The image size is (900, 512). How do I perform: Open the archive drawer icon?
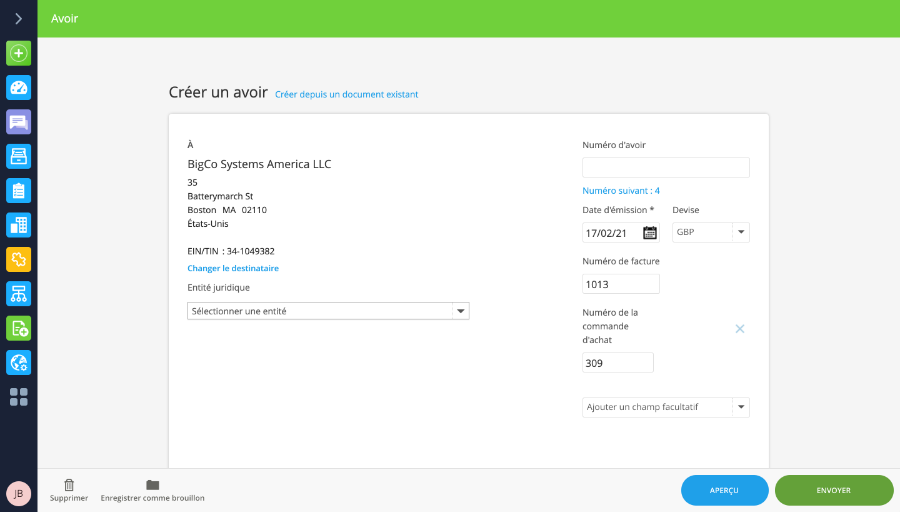18,156
